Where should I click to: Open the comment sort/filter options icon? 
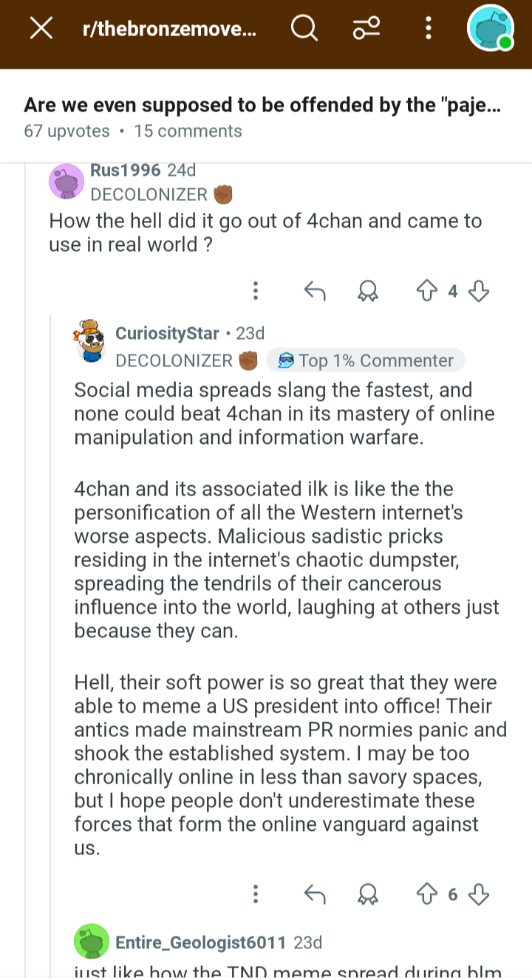[366, 29]
